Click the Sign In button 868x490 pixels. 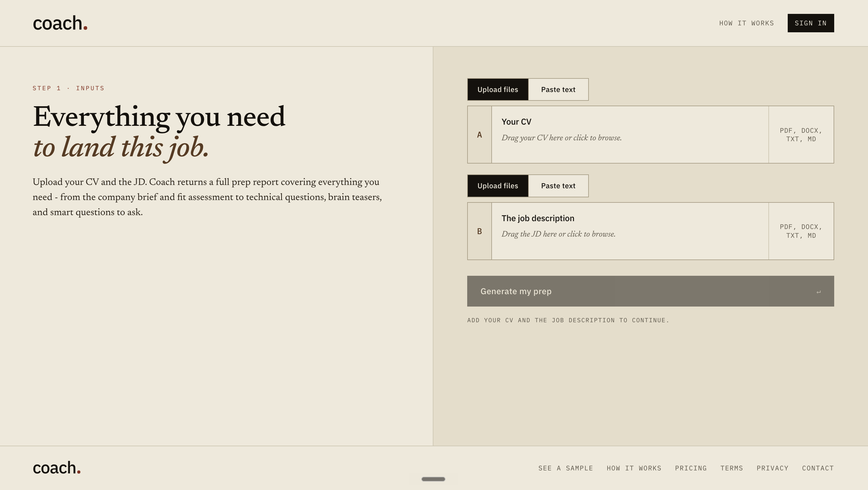811,23
